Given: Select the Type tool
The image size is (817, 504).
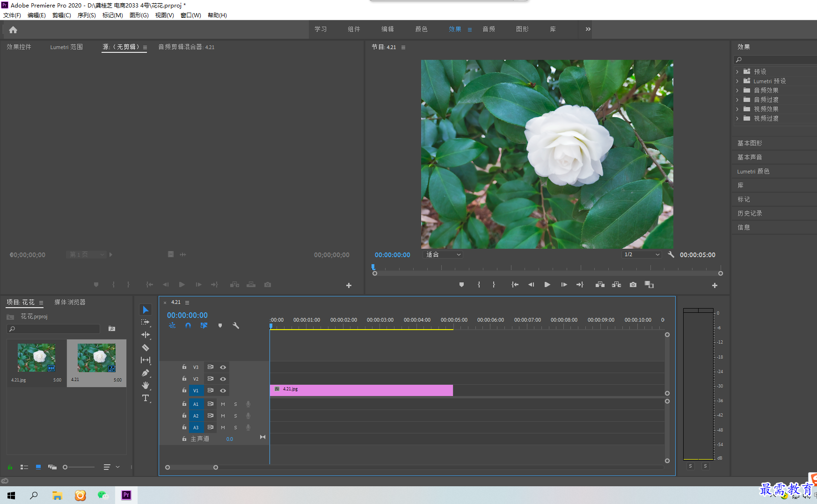Looking at the screenshot, I should (146, 398).
